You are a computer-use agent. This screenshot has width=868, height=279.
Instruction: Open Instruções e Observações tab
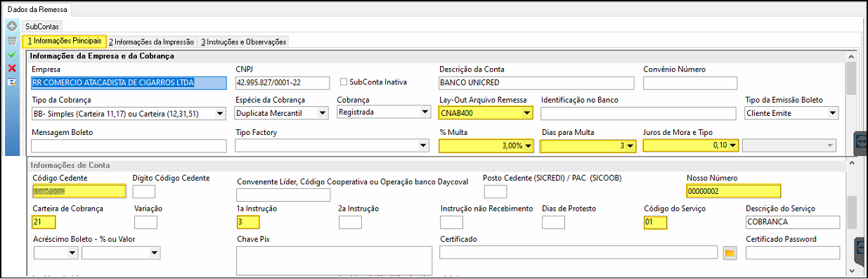(x=243, y=41)
